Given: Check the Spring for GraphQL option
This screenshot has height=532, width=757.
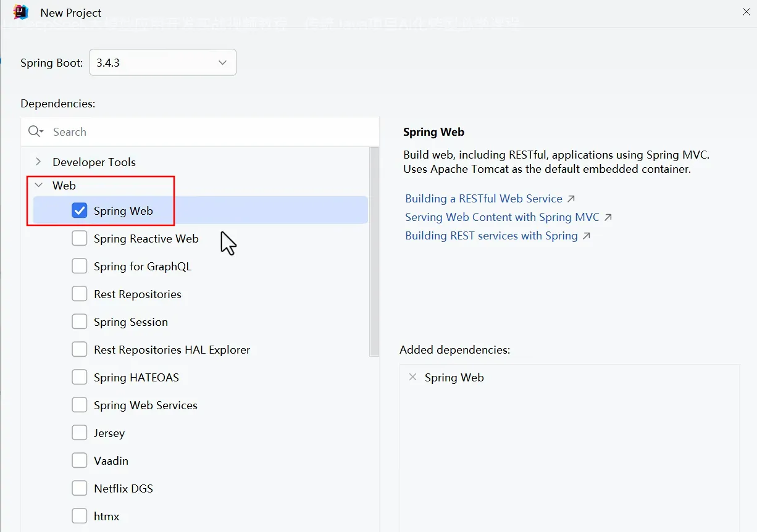Looking at the screenshot, I should (80, 266).
